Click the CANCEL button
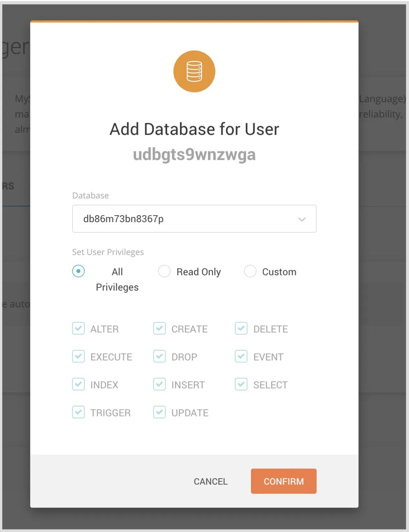Screen dimensions: 409x532 [210, 481]
